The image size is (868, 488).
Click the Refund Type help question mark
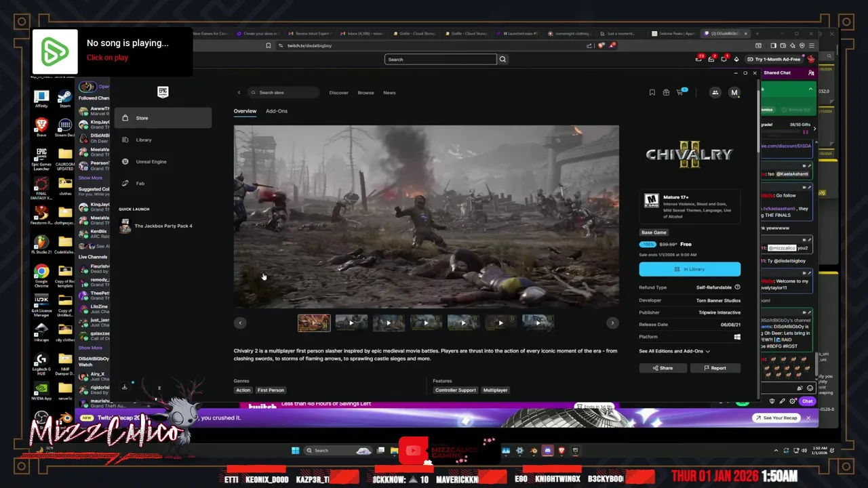coord(737,287)
